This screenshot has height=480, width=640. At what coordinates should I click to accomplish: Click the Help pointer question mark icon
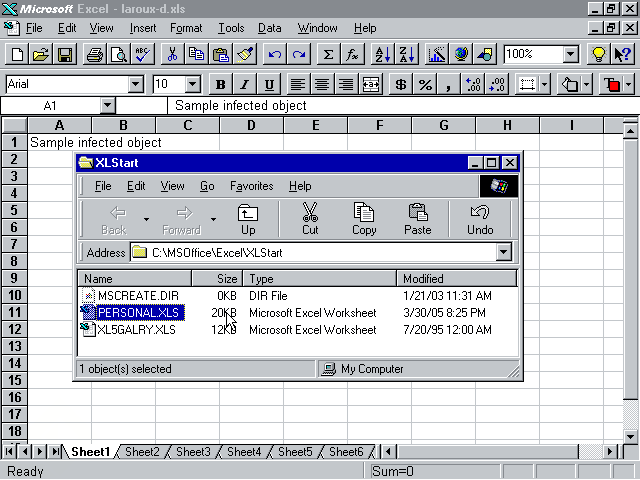coord(622,54)
